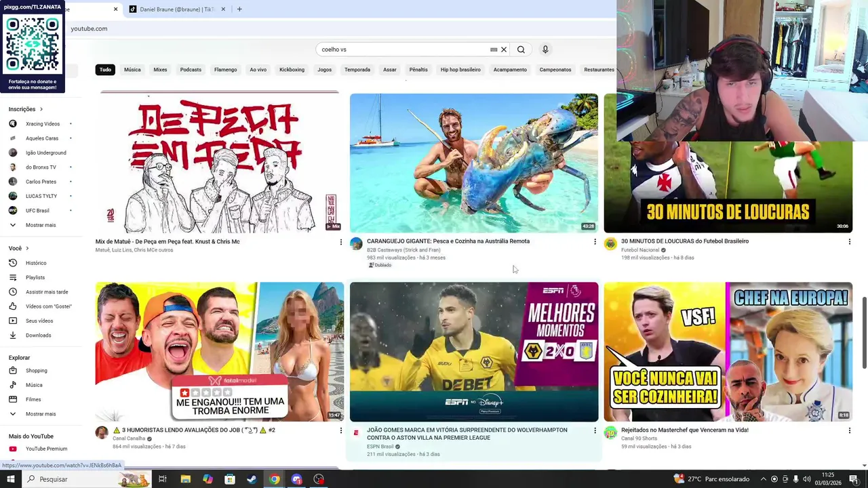Click the search magnifier button
The image size is (868, 488).
pos(521,49)
